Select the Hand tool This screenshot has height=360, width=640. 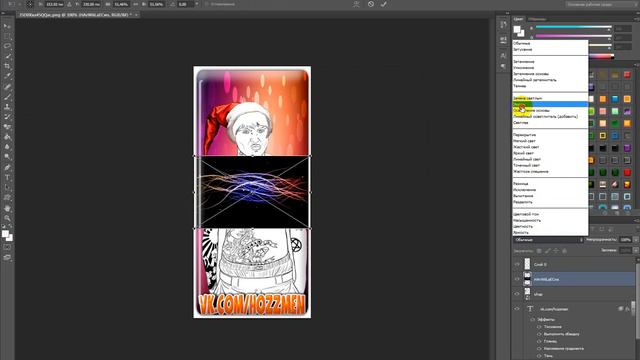7,208
